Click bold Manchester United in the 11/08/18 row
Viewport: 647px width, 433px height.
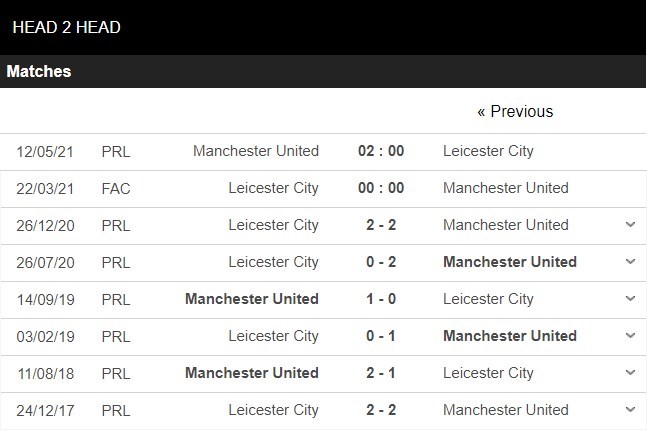(252, 373)
